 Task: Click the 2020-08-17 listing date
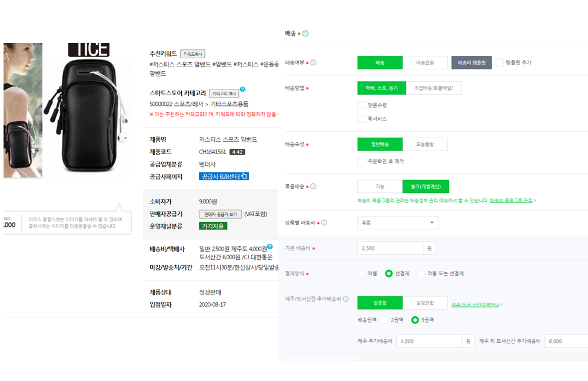pyautogui.click(x=212, y=305)
